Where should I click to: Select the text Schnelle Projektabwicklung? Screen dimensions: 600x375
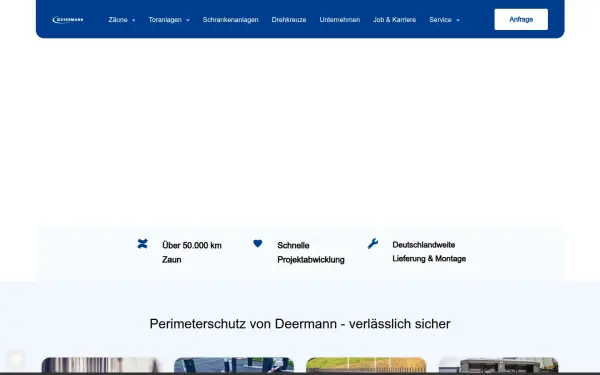point(311,253)
